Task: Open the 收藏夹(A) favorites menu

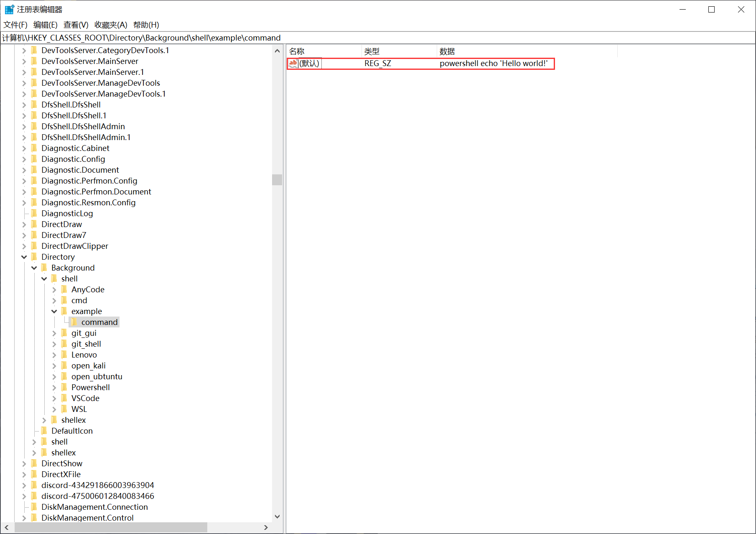Action: (111, 25)
